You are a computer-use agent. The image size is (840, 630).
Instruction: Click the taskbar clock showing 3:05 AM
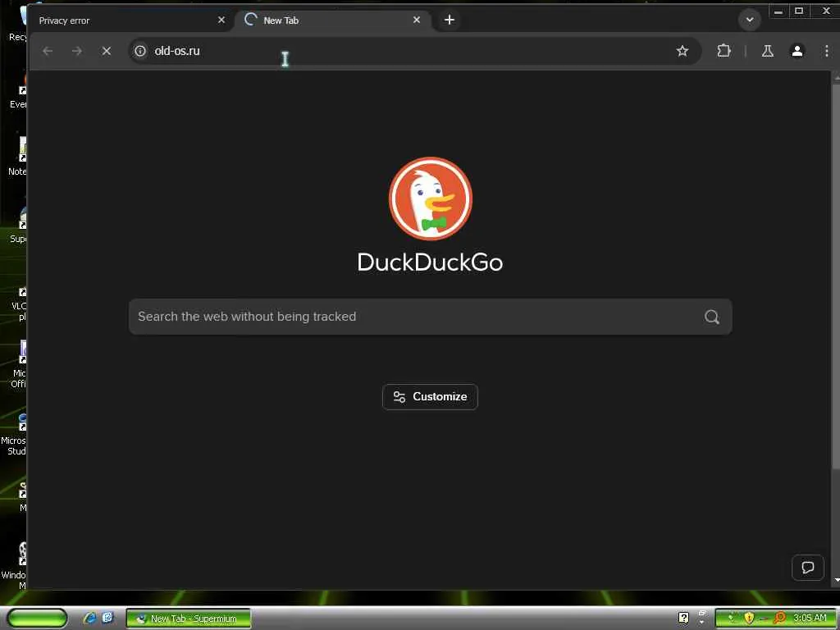[810, 619]
